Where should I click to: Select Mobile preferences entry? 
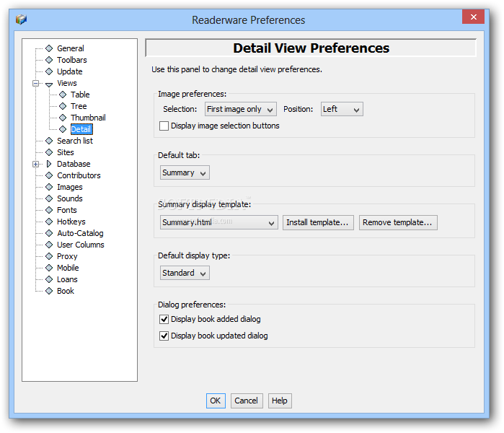68,268
